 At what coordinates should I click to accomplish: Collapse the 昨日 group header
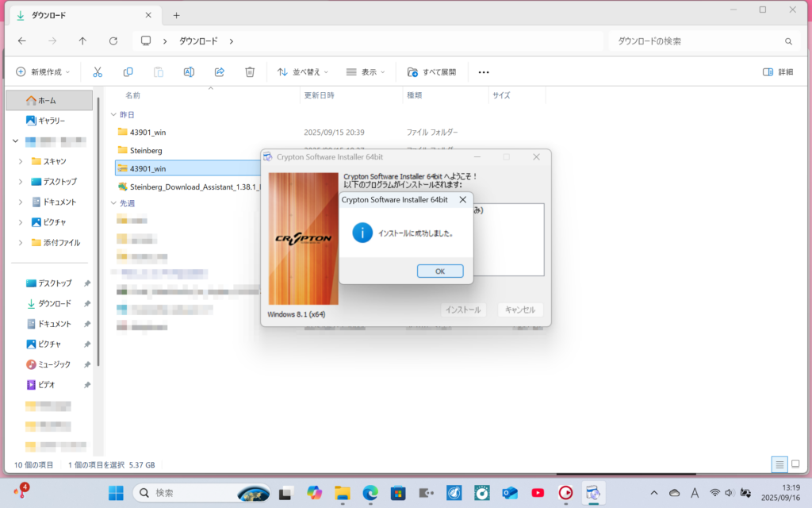click(x=113, y=114)
